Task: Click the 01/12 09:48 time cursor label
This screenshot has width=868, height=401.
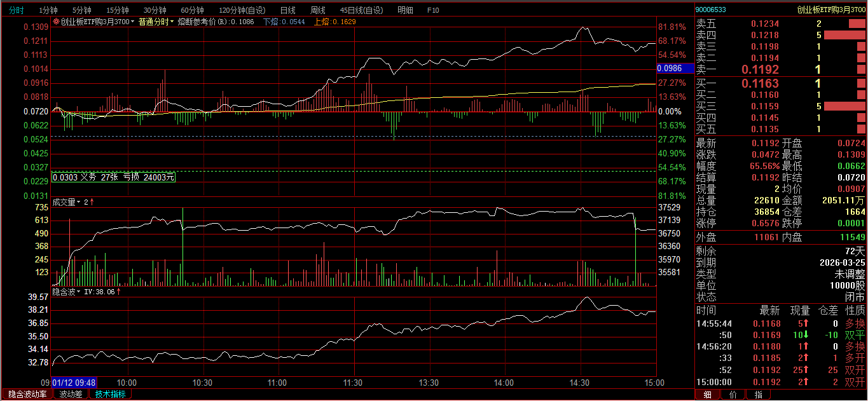Action: [x=74, y=383]
